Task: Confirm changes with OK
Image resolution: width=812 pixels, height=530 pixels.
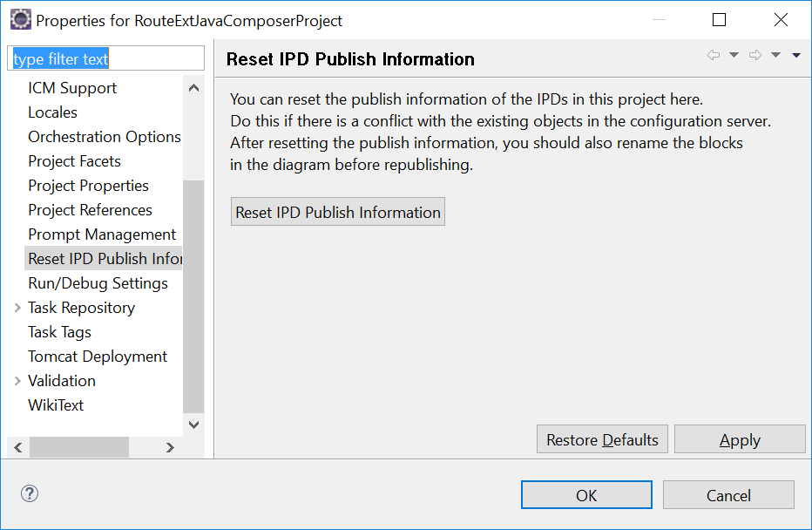Action: pyautogui.click(x=585, y=494)
